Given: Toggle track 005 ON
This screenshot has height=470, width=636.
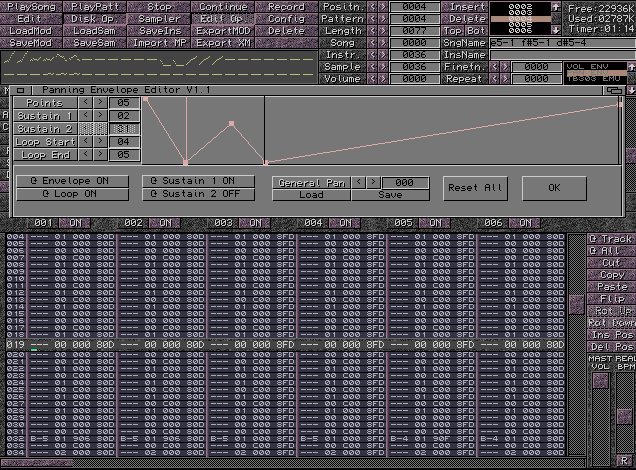Looking at the screenshot, I should click(x=435, y=223).
